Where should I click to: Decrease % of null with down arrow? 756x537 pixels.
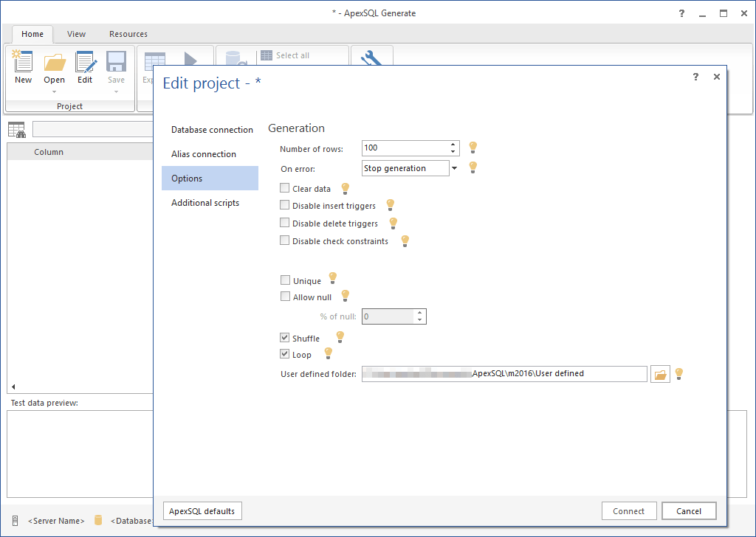[420, 320]
